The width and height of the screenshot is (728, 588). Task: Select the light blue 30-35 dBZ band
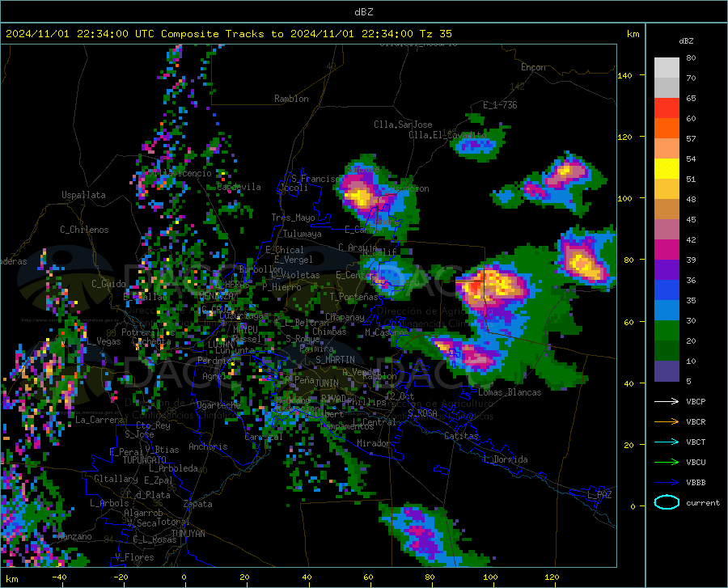(667, 311)
